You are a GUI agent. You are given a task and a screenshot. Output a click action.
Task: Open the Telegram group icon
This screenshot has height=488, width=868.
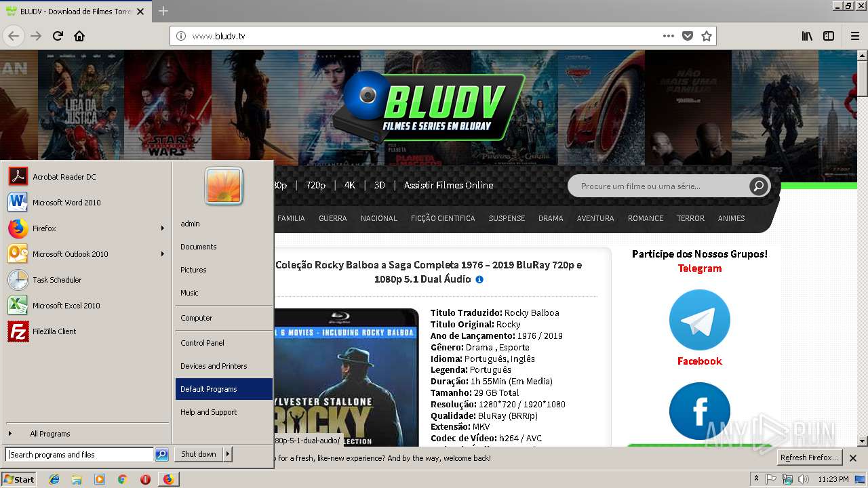click(699, 320)
